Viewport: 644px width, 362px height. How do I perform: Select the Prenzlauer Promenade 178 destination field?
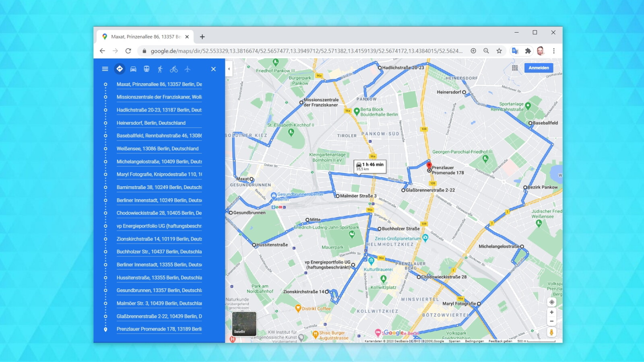(x=159, y=329)
